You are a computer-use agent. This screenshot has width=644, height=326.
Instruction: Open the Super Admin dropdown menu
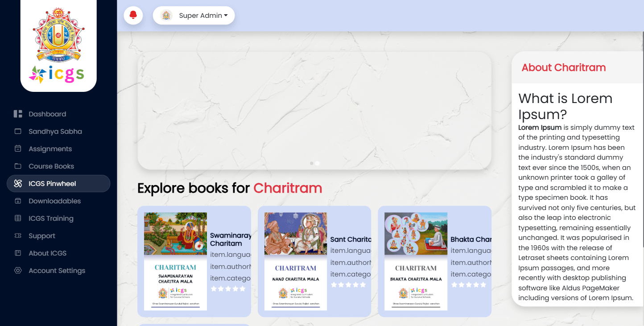click(x=194, y=16)
